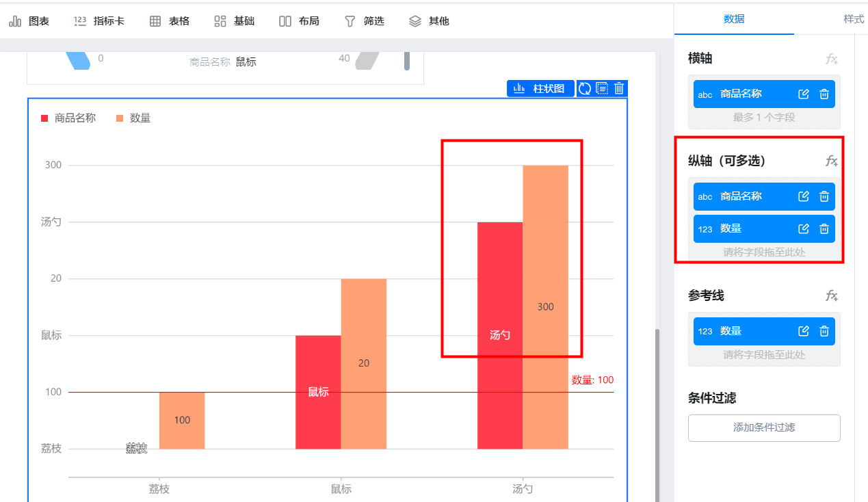Click the 柱状图 chart type button
This screenshot has width=868, height=502.
click(x=540, y=88)
